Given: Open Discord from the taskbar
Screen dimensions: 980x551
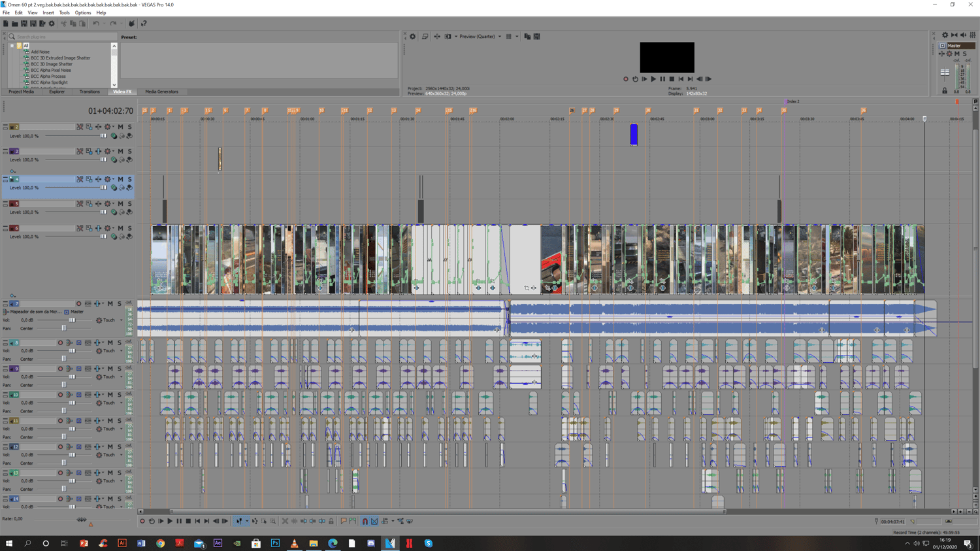Looking at the screenshot, I should click(x=371, y=543).
